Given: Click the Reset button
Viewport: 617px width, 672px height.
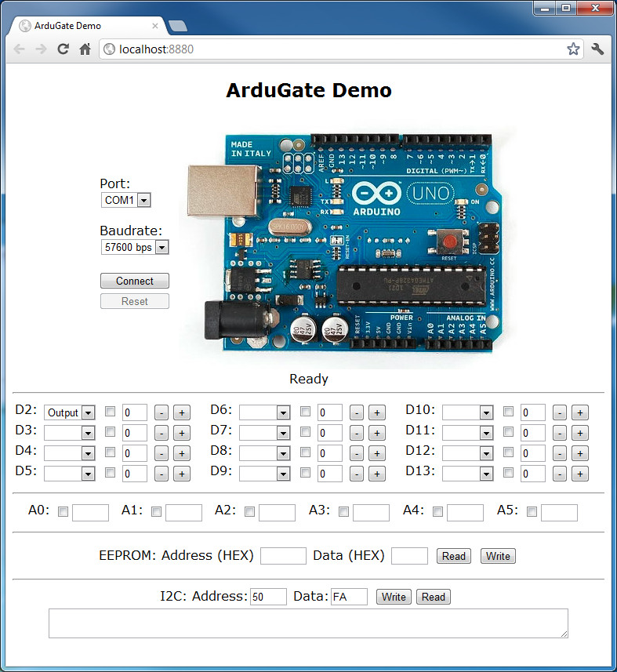Looking at the screenshot, I should pyautogui.click(x=135, y=301).
